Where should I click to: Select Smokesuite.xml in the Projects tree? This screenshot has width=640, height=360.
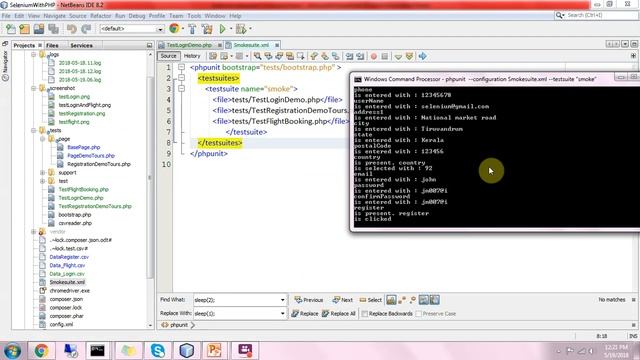67,282
